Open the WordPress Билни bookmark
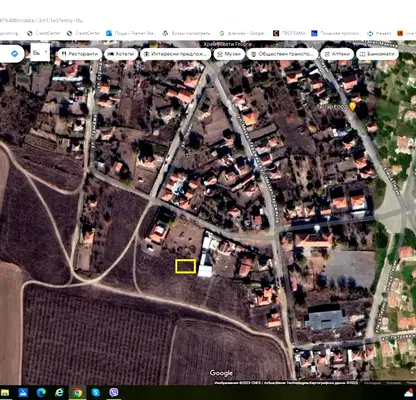Viewport: 416px width, 400px height. pyautogui.click(x=187, y=33)
